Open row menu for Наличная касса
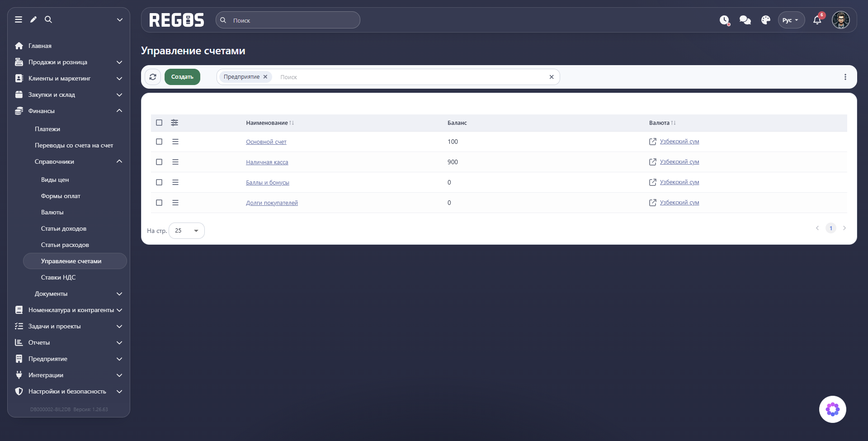This screenshot has height=441, width=868. (175, 162)
